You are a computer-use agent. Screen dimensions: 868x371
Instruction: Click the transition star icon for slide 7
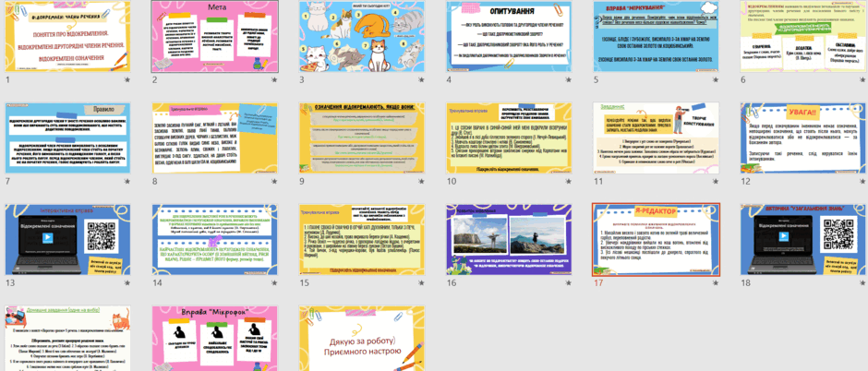pos(127,182)
